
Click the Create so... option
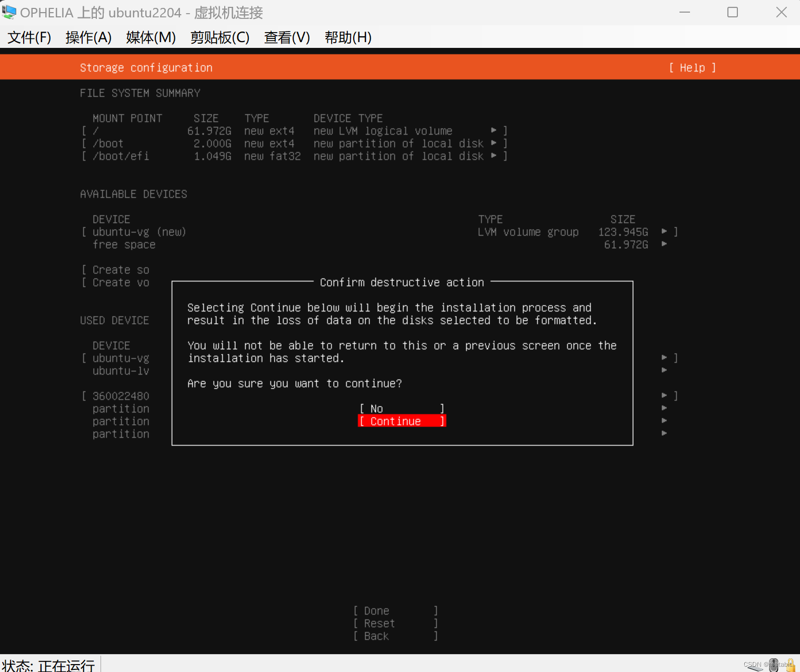(116, 269)
